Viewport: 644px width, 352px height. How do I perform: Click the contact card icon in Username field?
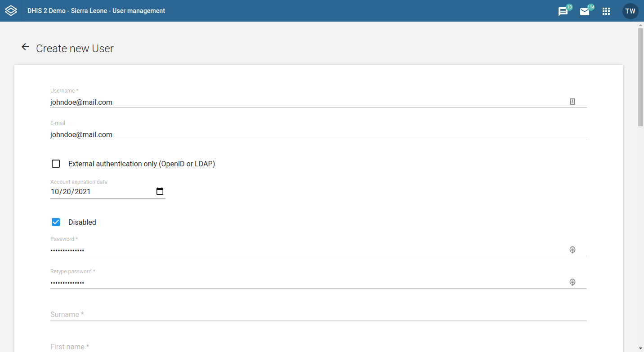pyautogui.click(x=572, y=102)
